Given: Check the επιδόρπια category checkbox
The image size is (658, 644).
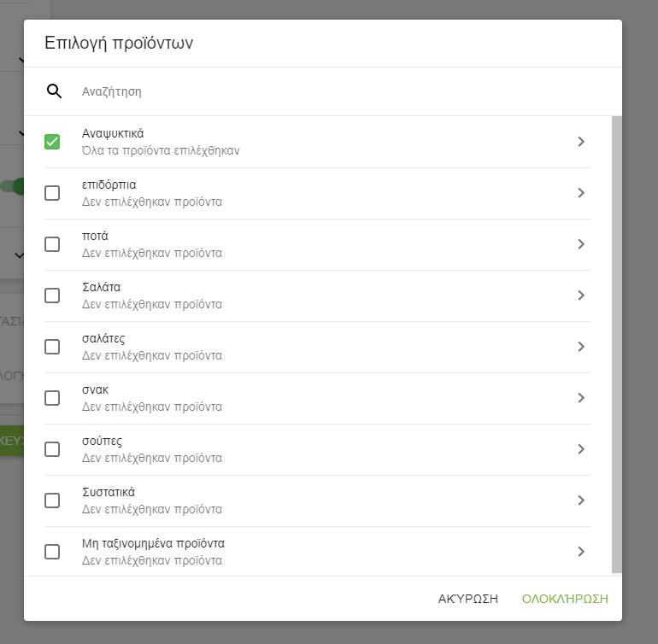Looking at the screenshot, I should click(52, 193).
